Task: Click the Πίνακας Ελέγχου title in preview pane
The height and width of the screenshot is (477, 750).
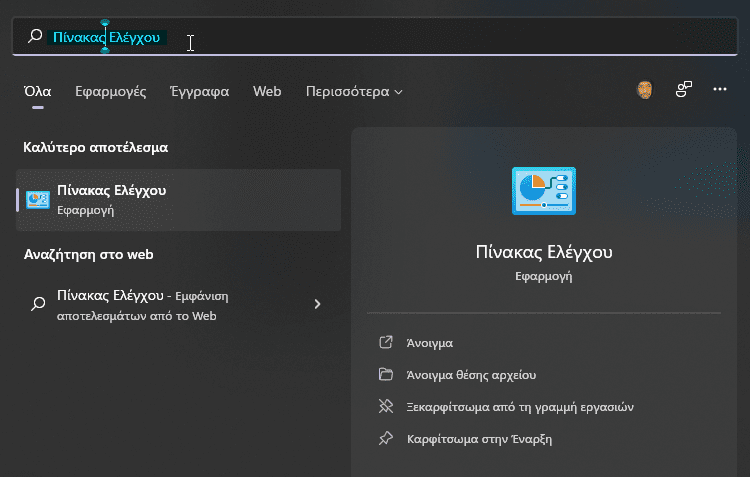Action: click(544, 252)
